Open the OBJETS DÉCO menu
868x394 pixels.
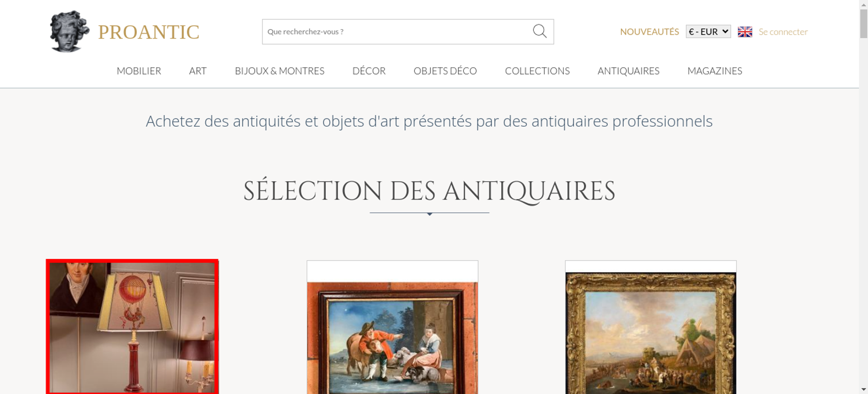point(445,71)
